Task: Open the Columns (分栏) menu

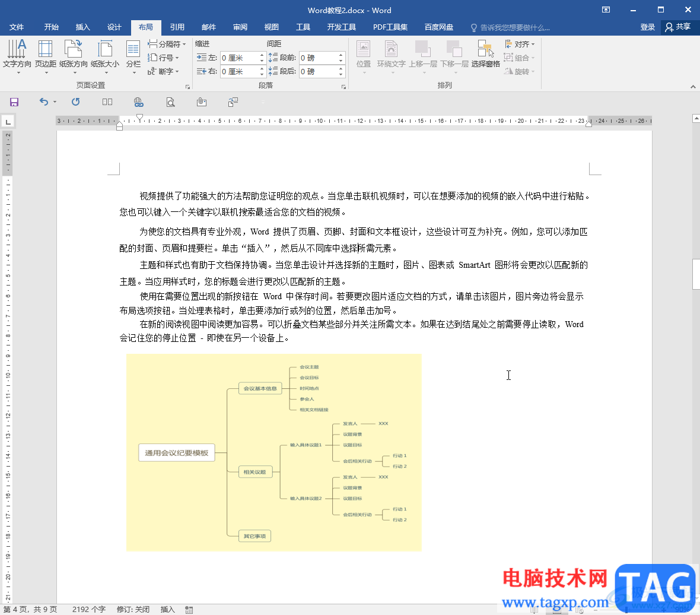Action: 133,56
